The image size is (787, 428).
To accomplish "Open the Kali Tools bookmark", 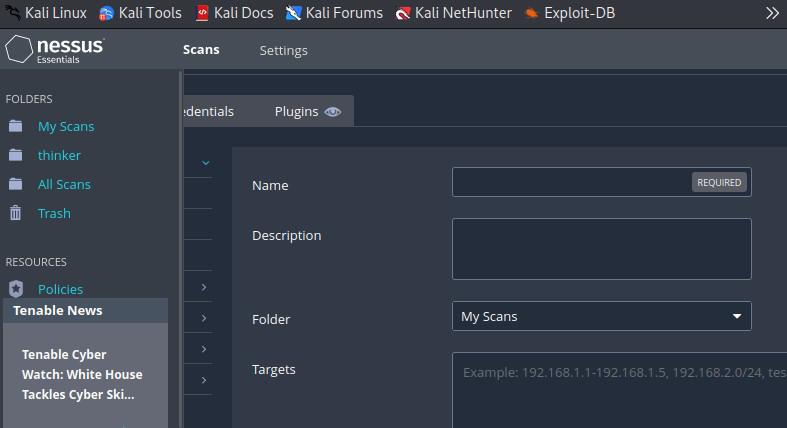I will (141, 13).
